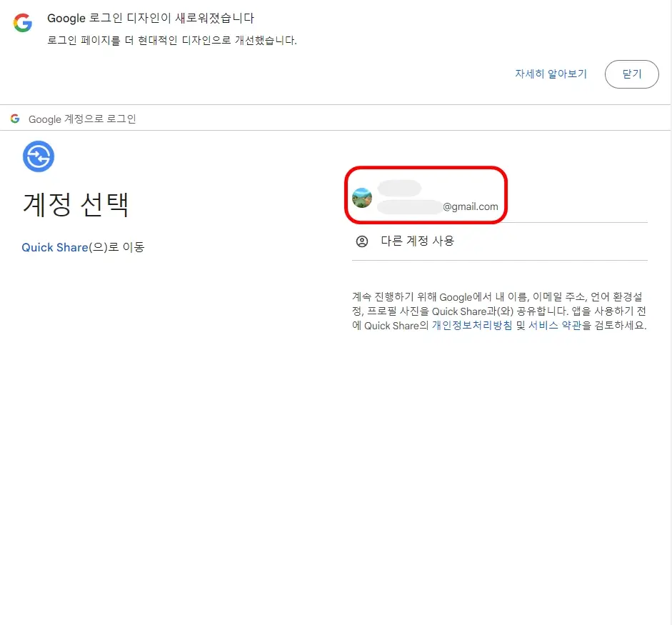Click the profile photo avatar of the account
672x625 pixels.
(362, 198)
